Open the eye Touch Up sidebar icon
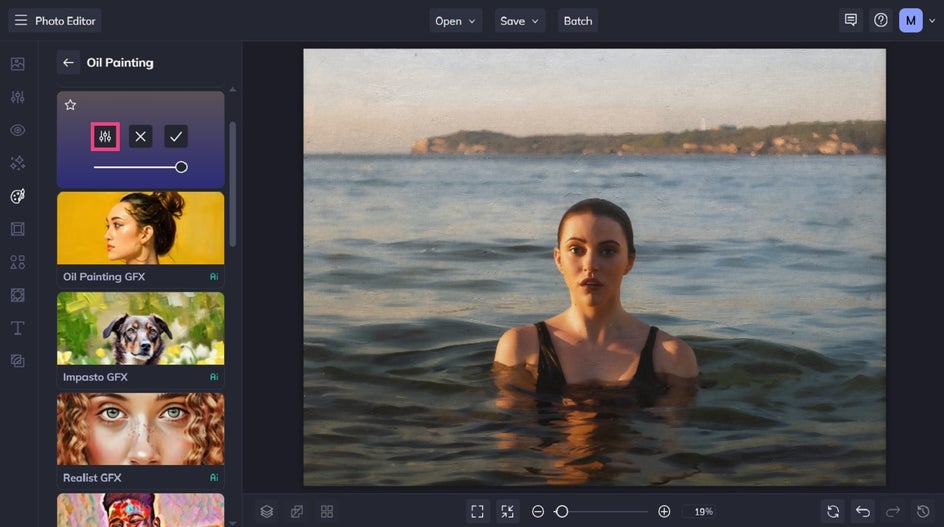The image size is (944, 527). (x=17, y=130)
